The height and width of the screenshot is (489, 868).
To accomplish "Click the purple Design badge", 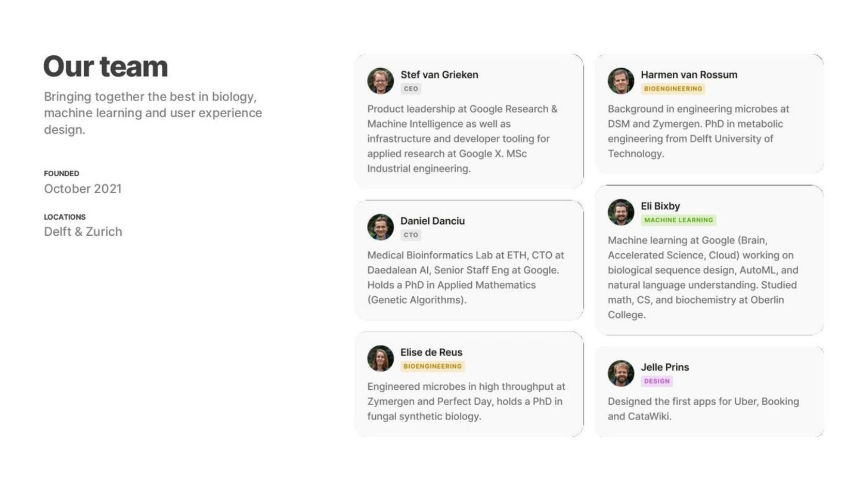I will click(x=657, y=381).
